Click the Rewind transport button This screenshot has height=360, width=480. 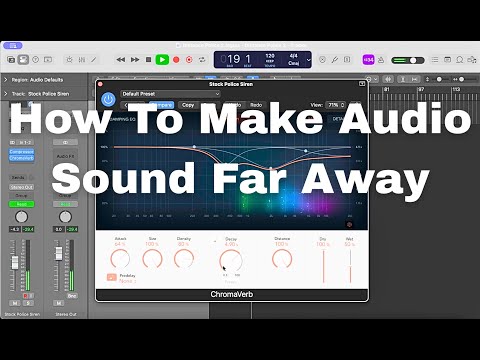[x=121, y=60]
